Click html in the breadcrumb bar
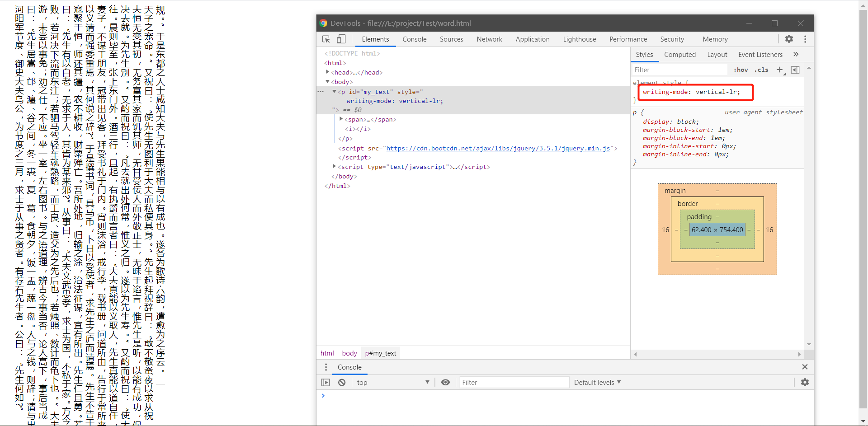 [x=327, y=353]
